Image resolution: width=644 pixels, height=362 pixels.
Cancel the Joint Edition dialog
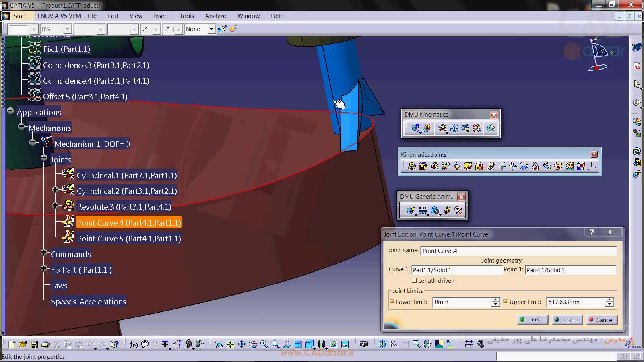[x=601, y=320]
